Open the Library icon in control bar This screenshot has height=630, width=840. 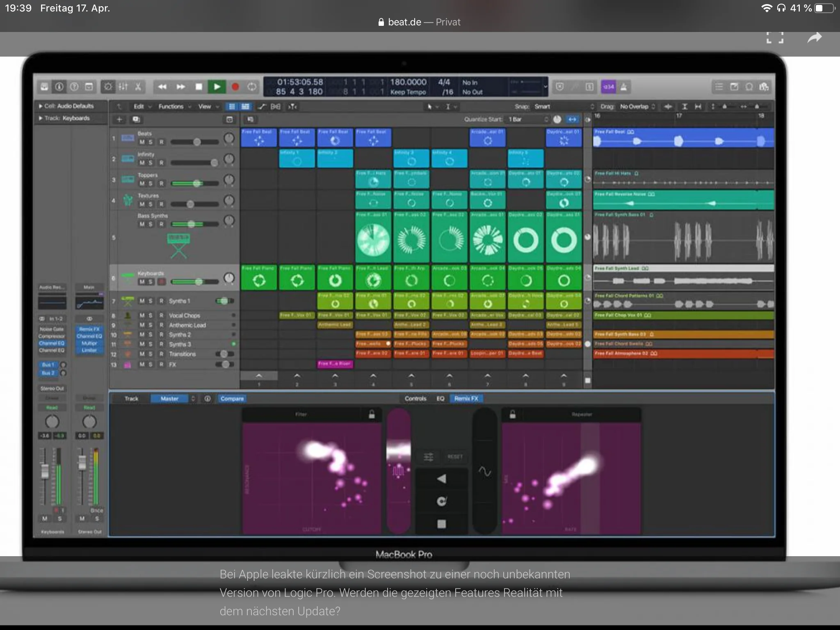(x=44, y=87)
